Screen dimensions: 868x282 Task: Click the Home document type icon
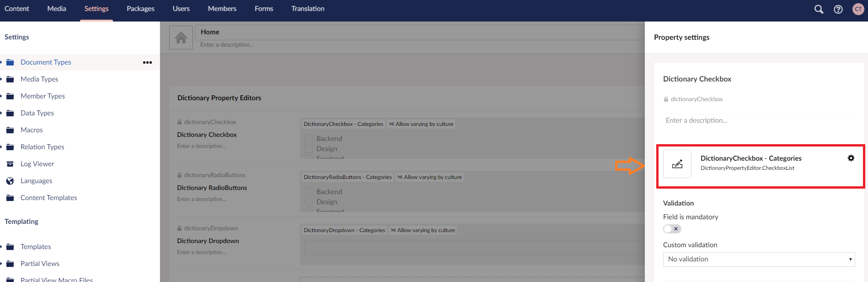pyautogui.click(x=181, y=38)
